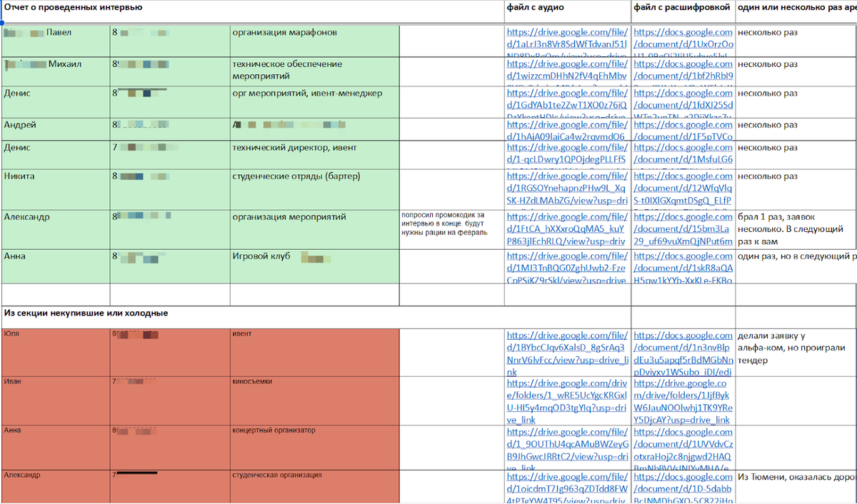Open transcript link for Александр, студенческая организация
Screen dimensions: 857x504
[683, 487]
